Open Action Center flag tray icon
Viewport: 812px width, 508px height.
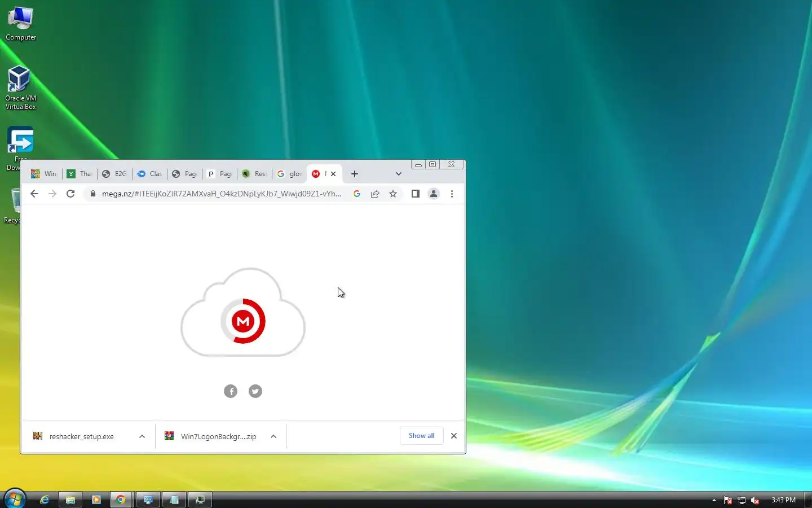[x=728, y=500]
